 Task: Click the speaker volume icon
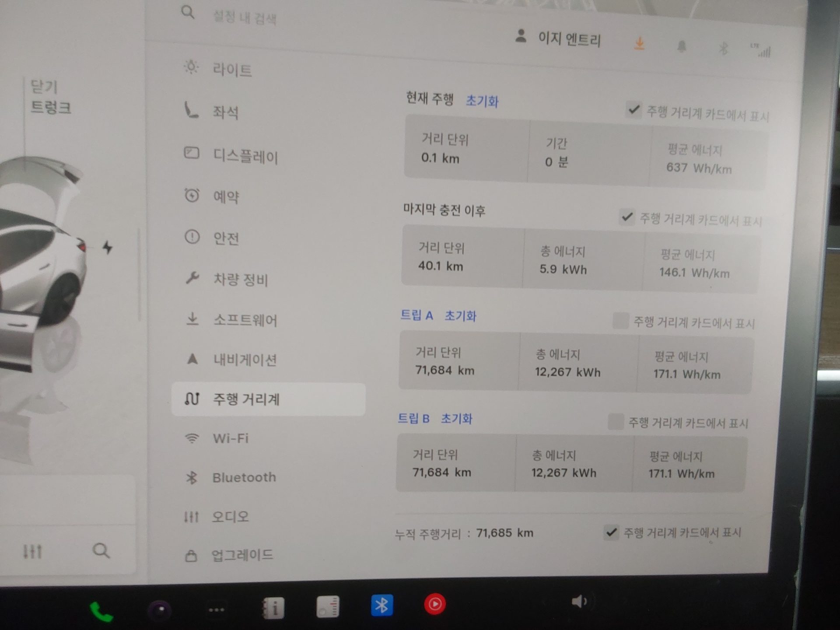click(x=580, y=602)
